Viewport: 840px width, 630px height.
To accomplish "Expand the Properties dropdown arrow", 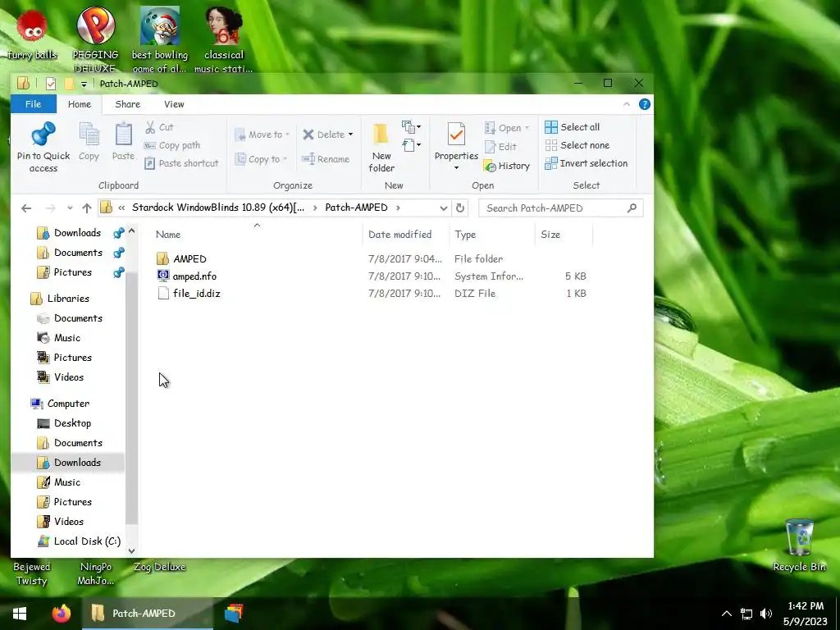I will (x=456, y=168).
